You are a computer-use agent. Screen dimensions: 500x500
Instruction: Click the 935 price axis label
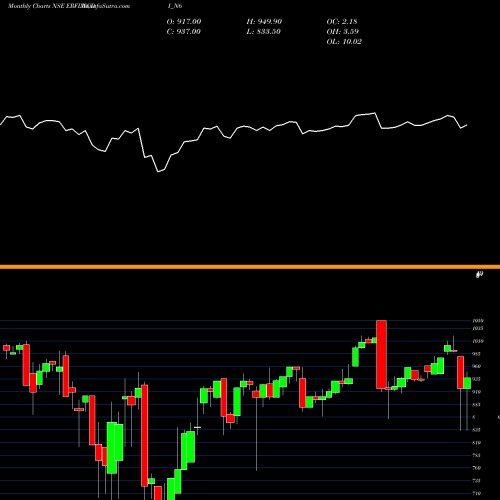point(477,379)
